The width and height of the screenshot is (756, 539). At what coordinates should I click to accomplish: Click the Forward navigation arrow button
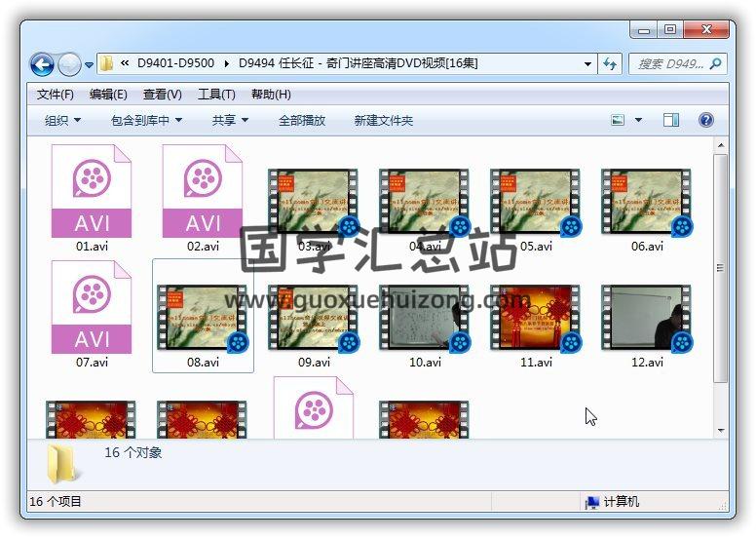tap(69, 64)
